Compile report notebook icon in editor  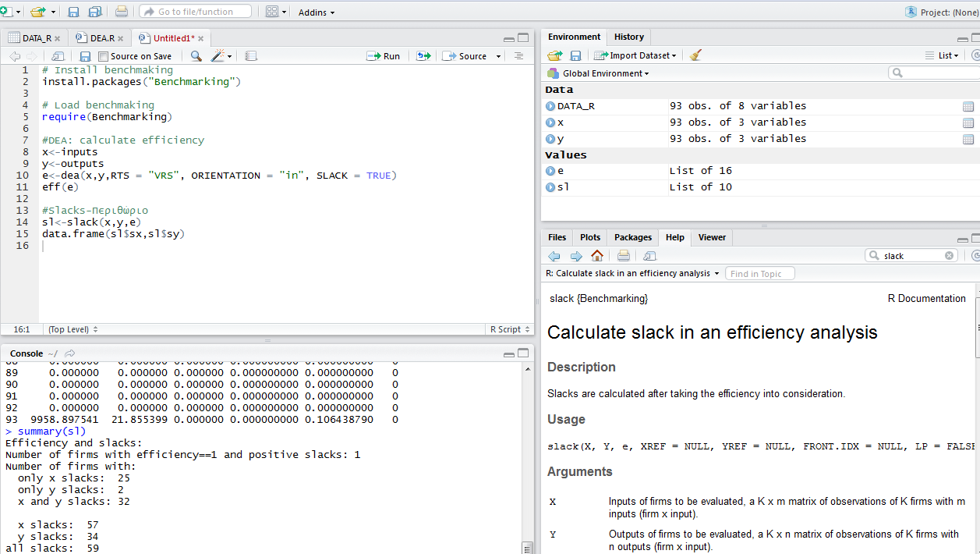(x=250, y=56)
